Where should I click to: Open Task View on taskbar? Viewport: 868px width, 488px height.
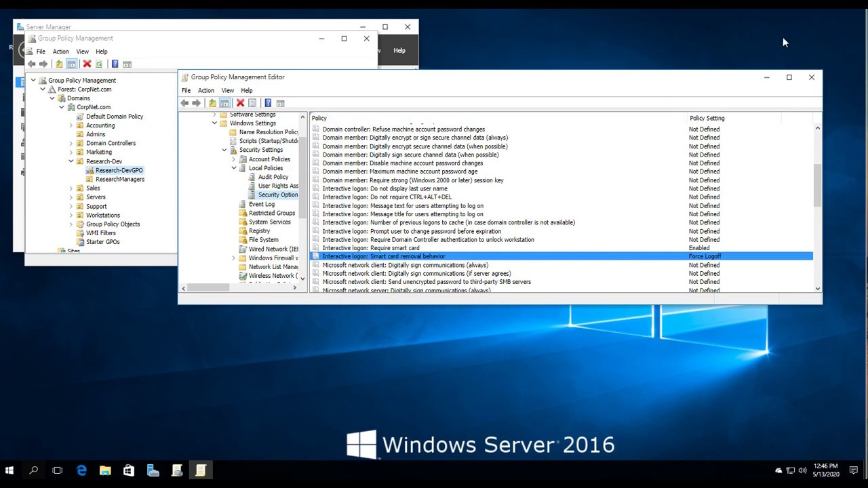pos(57,470)
